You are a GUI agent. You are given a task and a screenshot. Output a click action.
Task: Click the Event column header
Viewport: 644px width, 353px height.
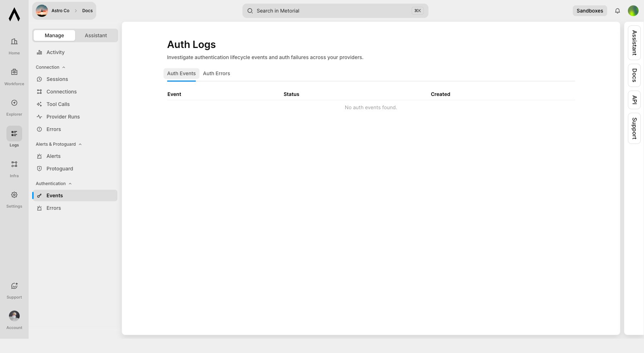click(174, 94)
